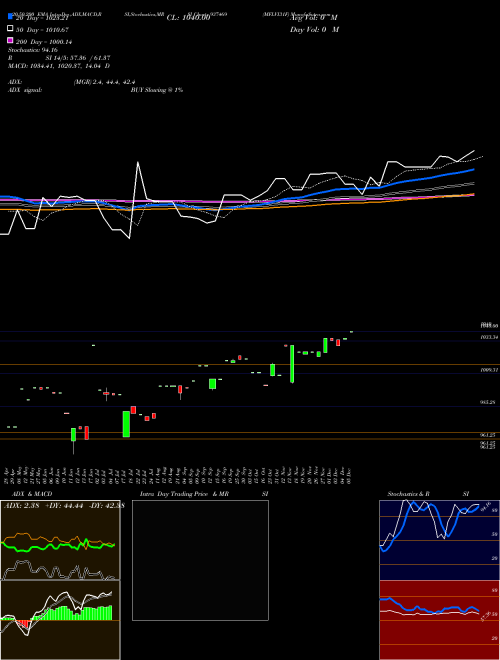Click the Day Vol: 0 M label
The height and width of the screenshot is (660, 500).
click(314, 29)
